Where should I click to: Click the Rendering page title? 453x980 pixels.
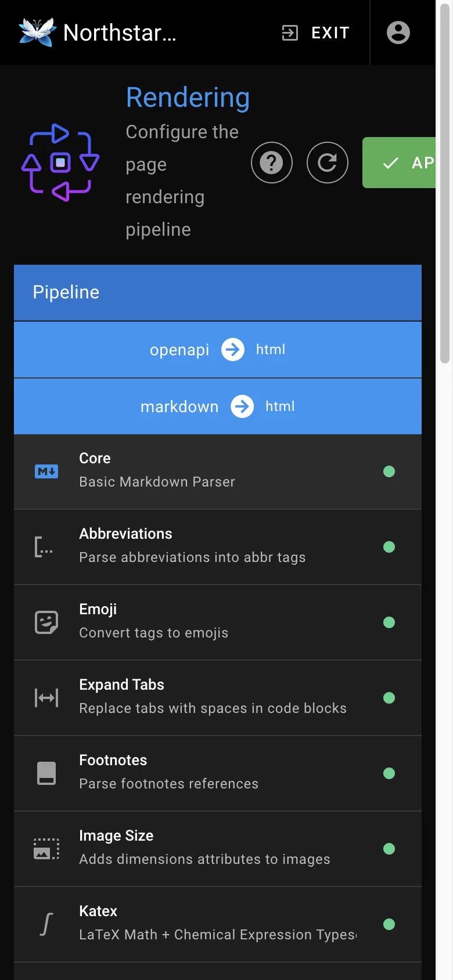click(188, 98)
